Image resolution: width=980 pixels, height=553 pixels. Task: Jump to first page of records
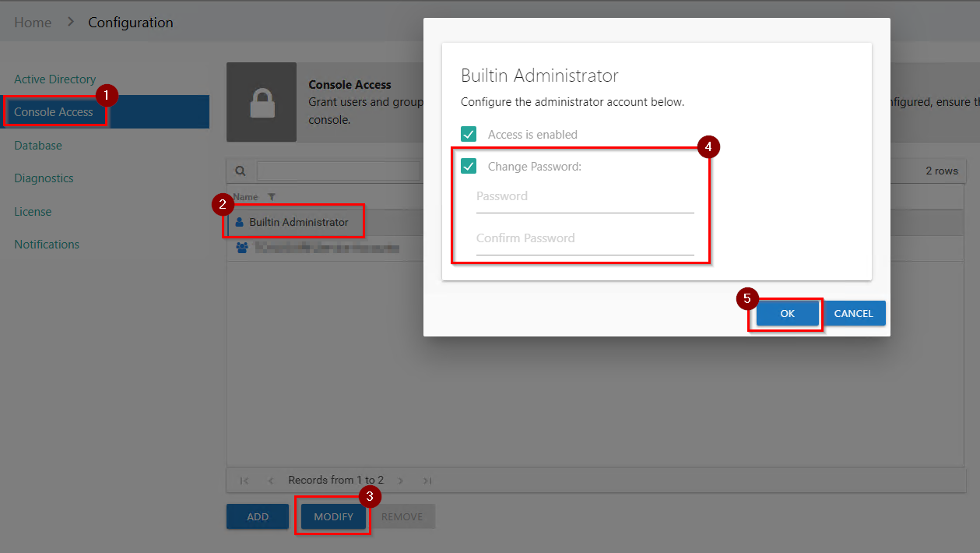click(x=245, y=481)
